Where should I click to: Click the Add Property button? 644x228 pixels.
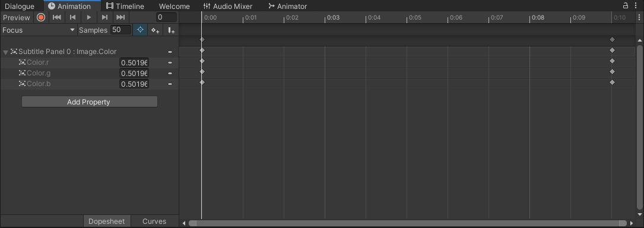click(x=90, y=102)
